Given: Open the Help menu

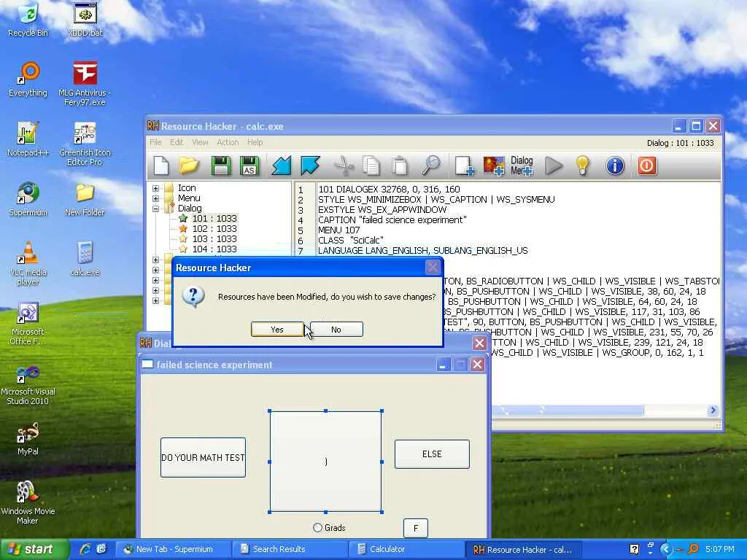Looking at the screenshot, I should click(255, 142).
